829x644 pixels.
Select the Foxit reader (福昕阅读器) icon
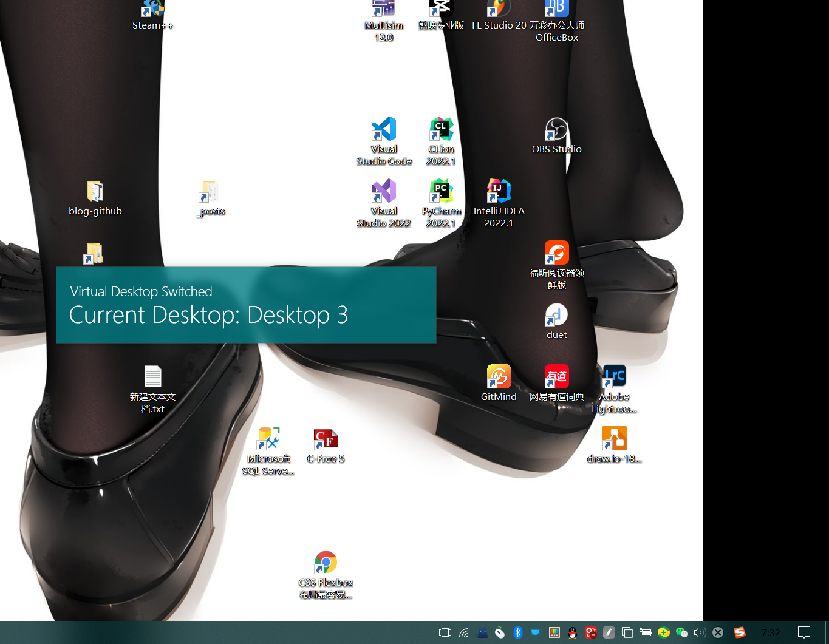pos(557,265)
